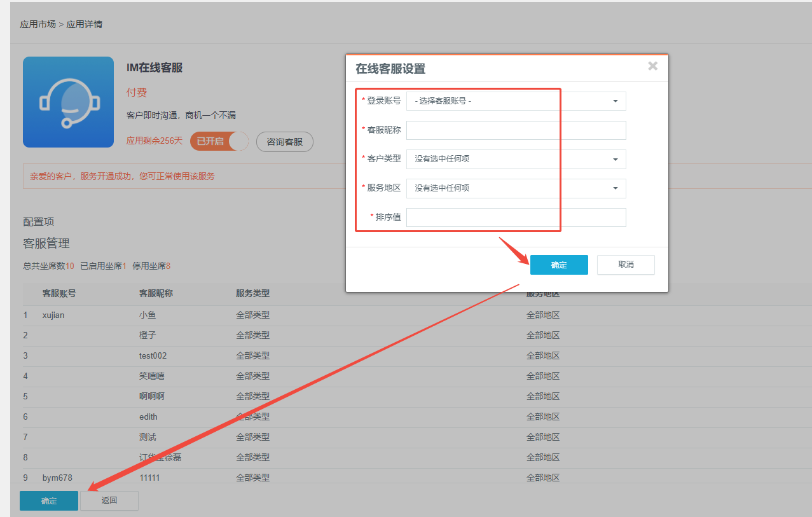Select the bym678 account cell
Viewport: 812px width, 517px height.
[x=57, y=478]
